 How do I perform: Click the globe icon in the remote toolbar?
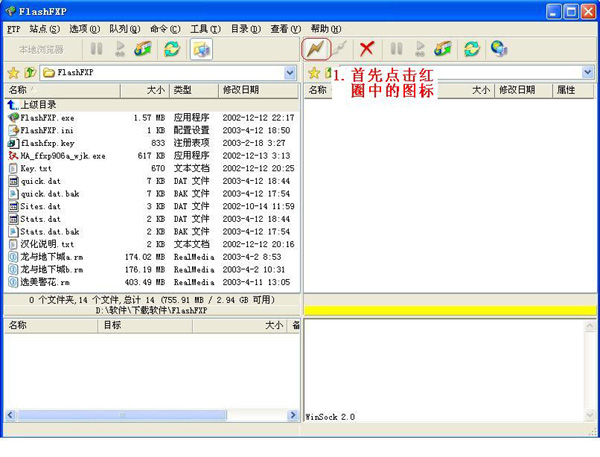click(498, 48)
